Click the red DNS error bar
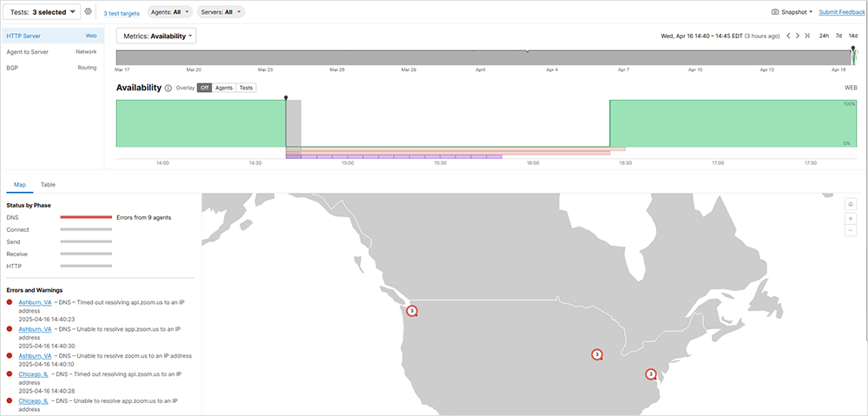Screen dimensions: 868x416 pyautogui.click(x=86, y=217)
